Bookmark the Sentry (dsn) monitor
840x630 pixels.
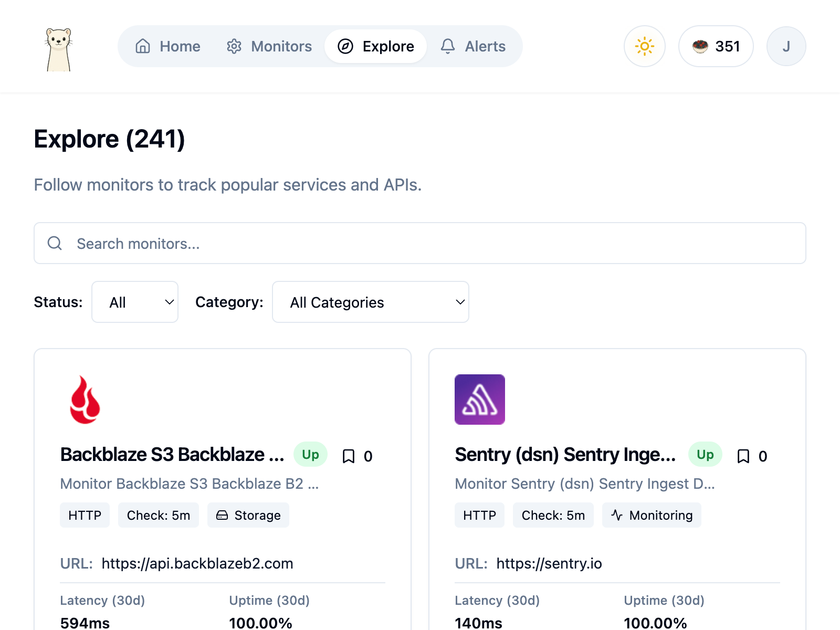click(743, 456)
